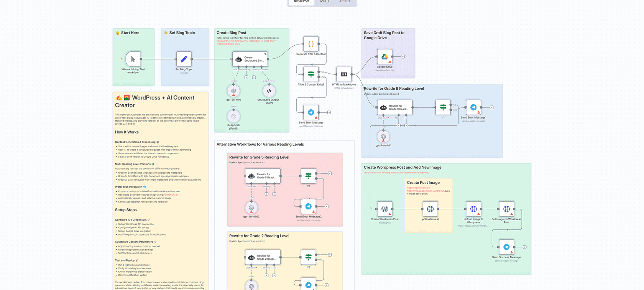This screenshot has width=644, height=290.
Task: Select the Create Wordpress Post node
Action: (x=384, y=209)
